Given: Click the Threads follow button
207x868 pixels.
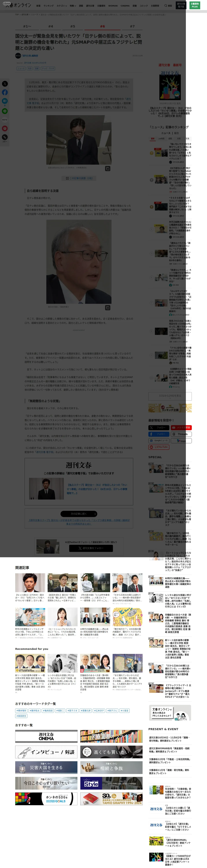Looking at the screenshot, I should click(181, 434).
